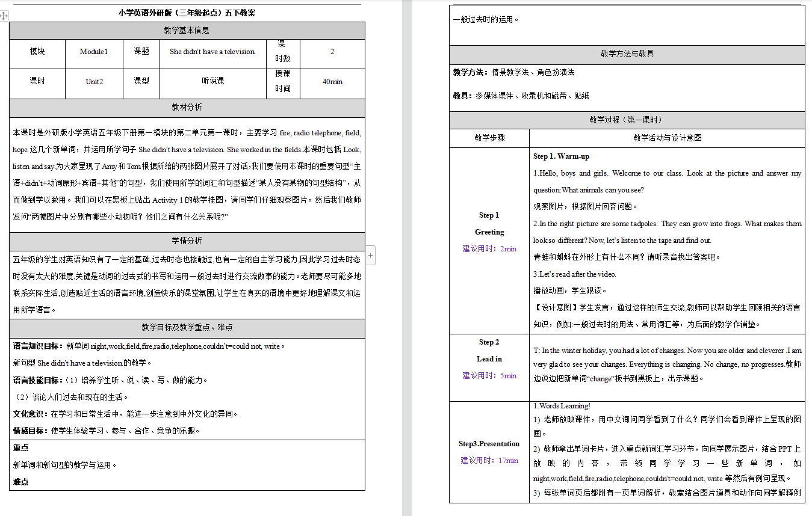Click the bold label 教具：
This screenshot has width=812, height=516.
pos(464,96)
